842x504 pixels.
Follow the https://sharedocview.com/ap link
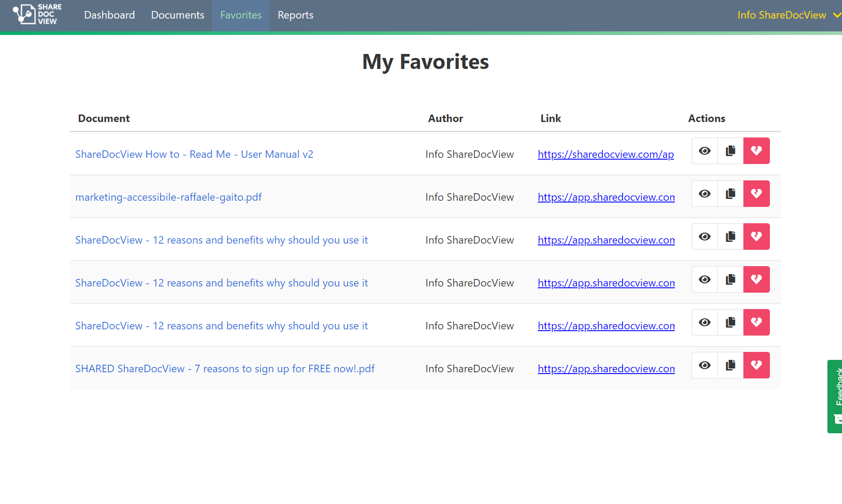click(x=606, y=154)
